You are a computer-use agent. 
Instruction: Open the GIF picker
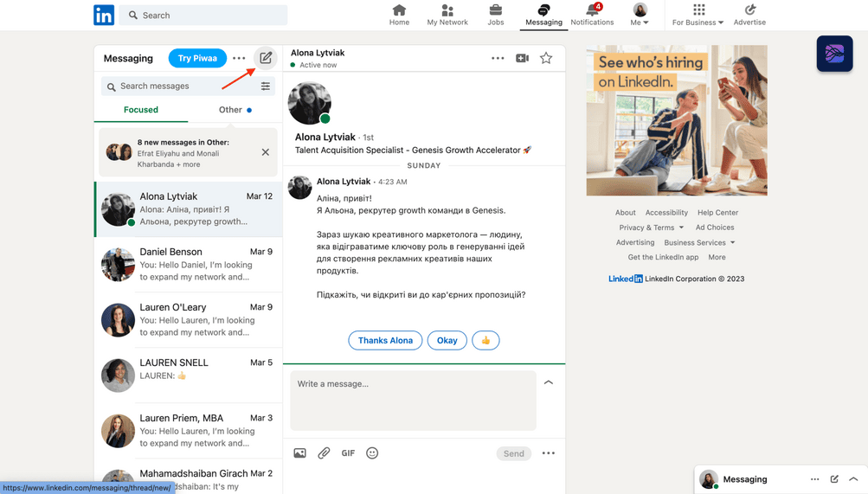[348, 453]
